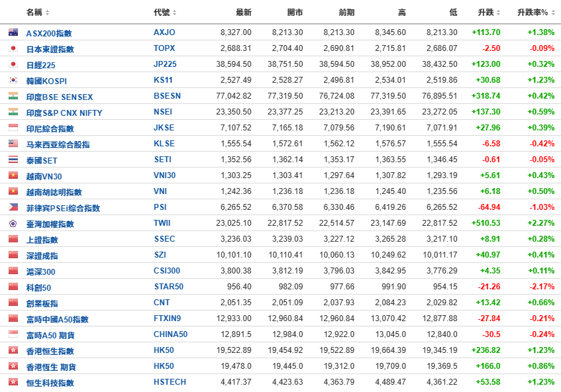Sort the table by 升跌率% column
Screen dimensions: 561x392
click(536, 13)
